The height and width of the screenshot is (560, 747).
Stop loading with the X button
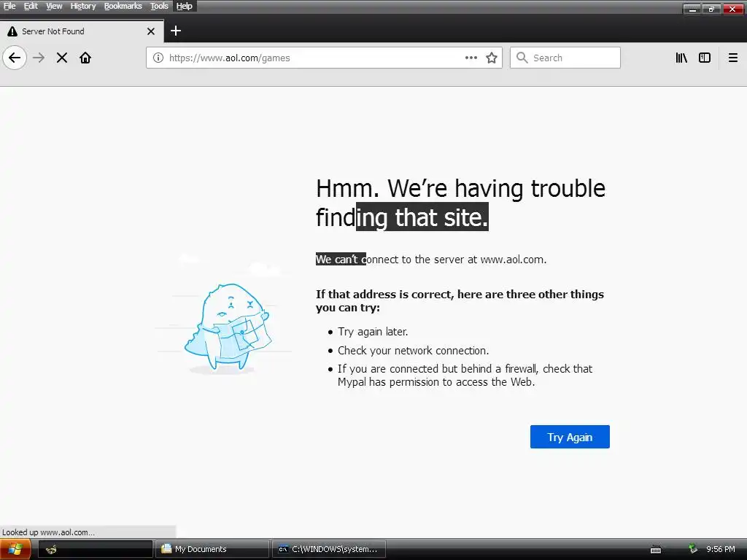[62, 58]
